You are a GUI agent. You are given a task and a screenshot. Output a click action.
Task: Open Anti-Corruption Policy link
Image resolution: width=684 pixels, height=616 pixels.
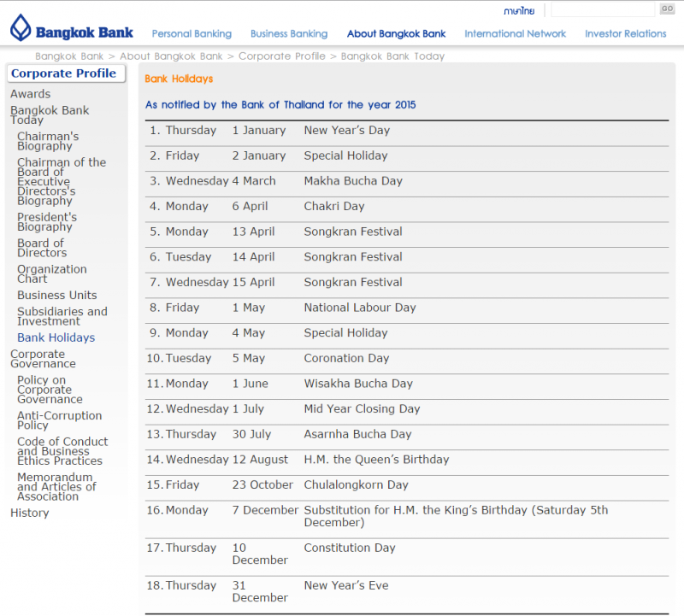(x=59, y=420)
